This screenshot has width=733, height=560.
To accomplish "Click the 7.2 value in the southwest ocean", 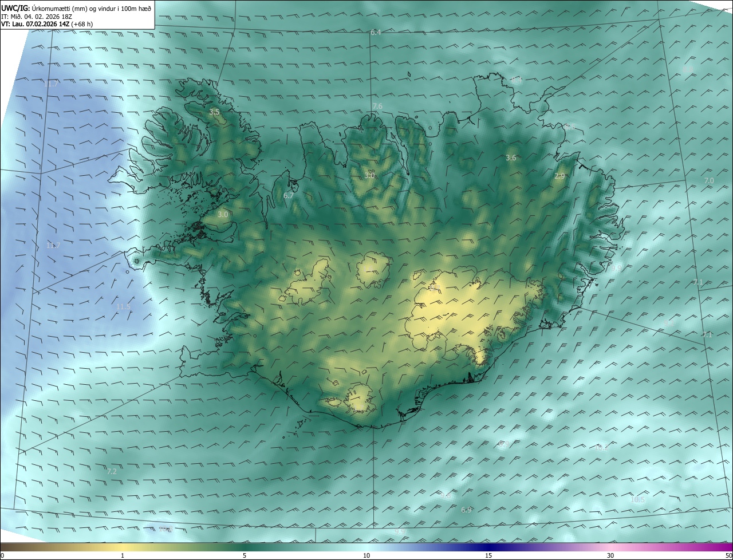I will (112, 472).
